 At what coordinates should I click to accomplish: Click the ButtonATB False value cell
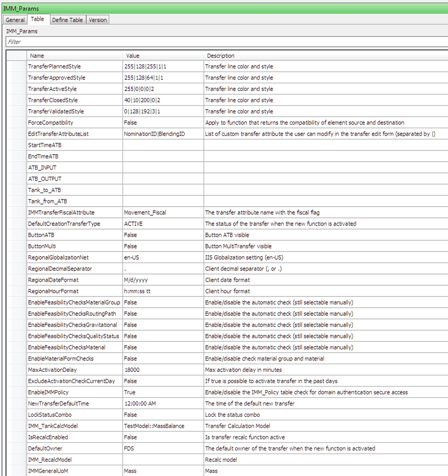tap(163, 235)
